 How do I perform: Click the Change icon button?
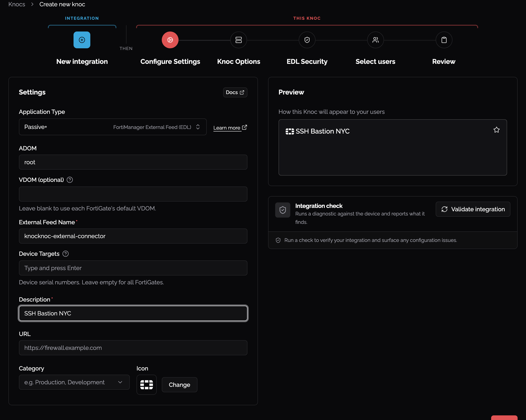click(x=179, y=385)
